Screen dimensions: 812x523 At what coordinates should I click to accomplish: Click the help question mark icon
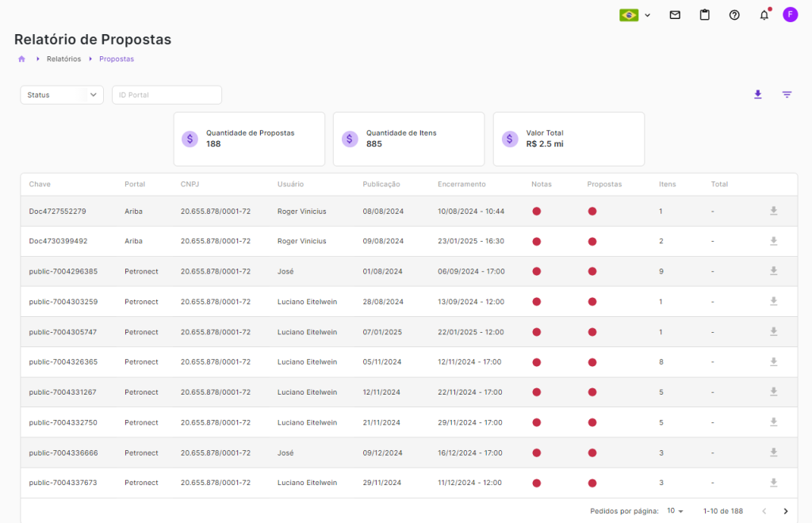(734, 15)
